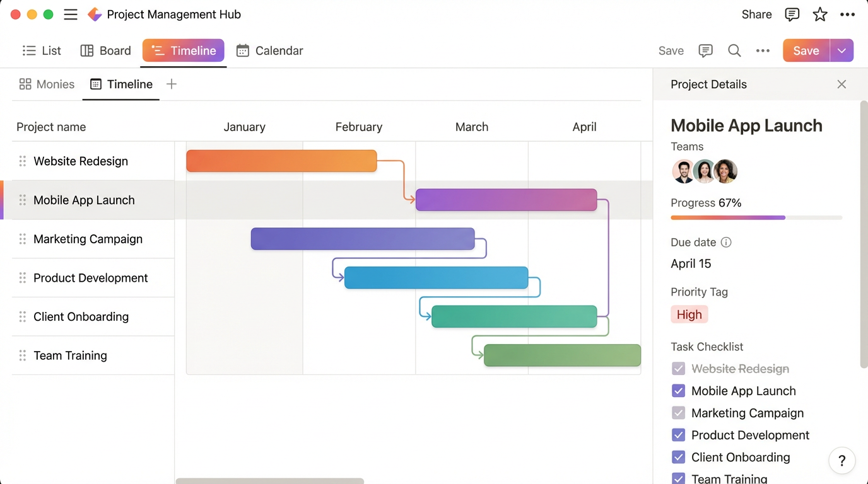The height and width of the screenshot is (484, 868).
Task: Open the search icon in the toolbar
Action: (x=734, y=50)
